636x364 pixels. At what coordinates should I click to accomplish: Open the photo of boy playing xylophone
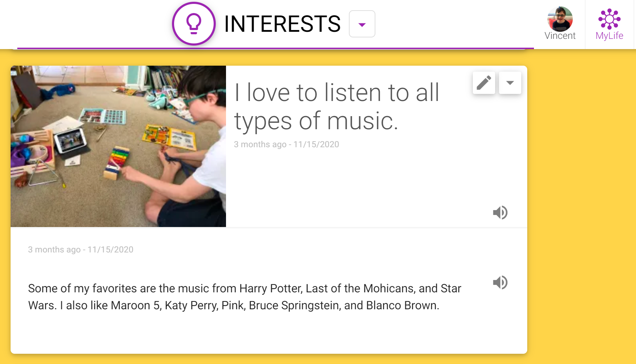click(118, 146)
